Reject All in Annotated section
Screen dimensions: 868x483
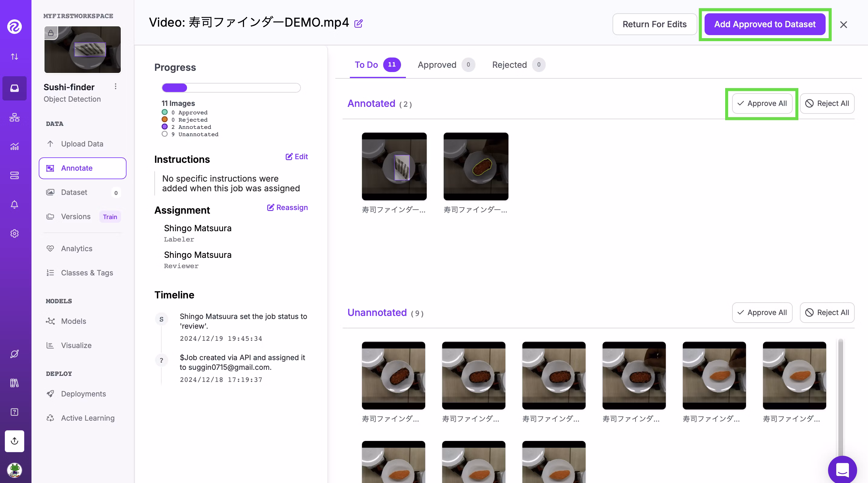pyautogui.click(x=827, y=103)
